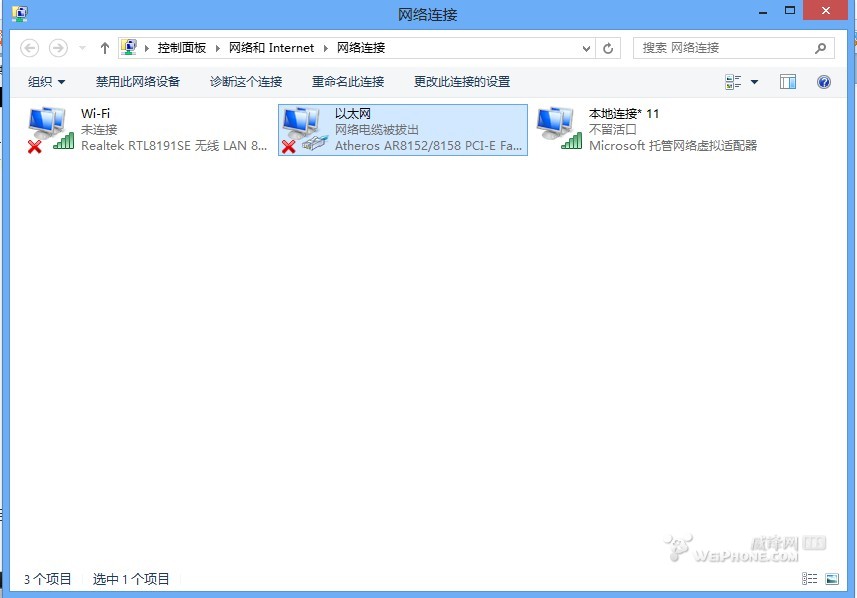Screen dimensions: 857x598
Task: Open more view options dropdown arrow
Action: click(x=754, y=82)
